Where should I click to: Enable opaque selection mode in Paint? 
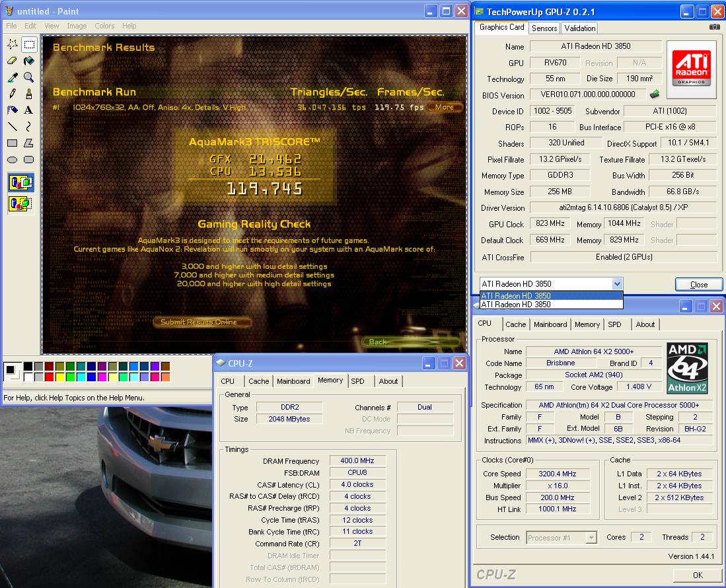(x=21, y=183)
